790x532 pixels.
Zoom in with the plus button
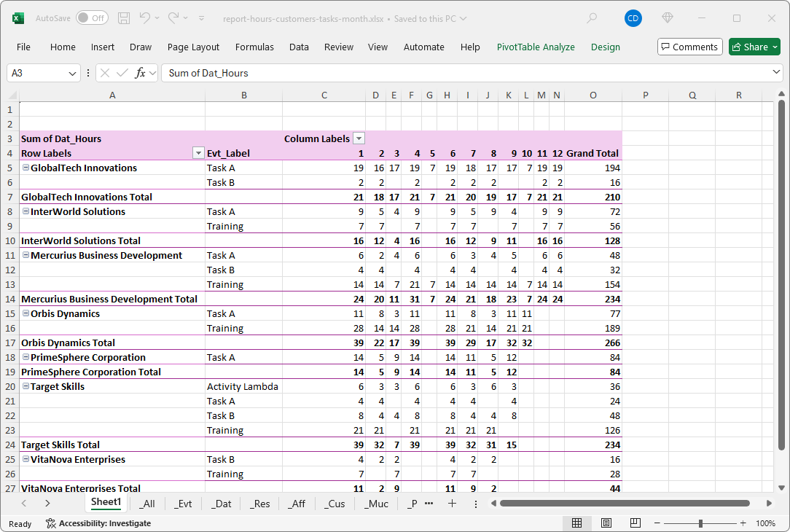pyautogui.click(x=743, y=523)
